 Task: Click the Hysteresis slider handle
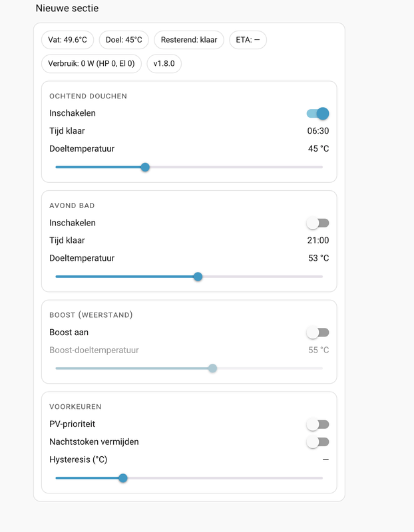tap(123, 477)
